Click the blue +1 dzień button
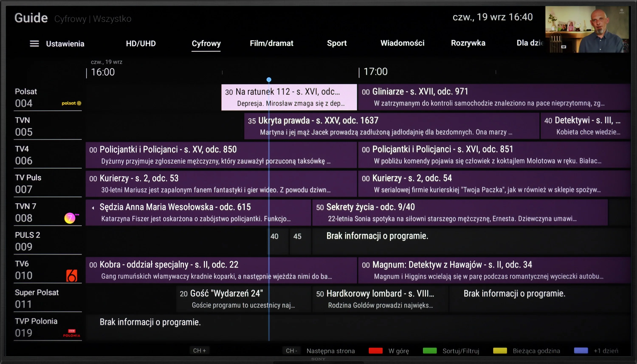The width and height of the screenshot is (637, 364). tap(581, 350)
